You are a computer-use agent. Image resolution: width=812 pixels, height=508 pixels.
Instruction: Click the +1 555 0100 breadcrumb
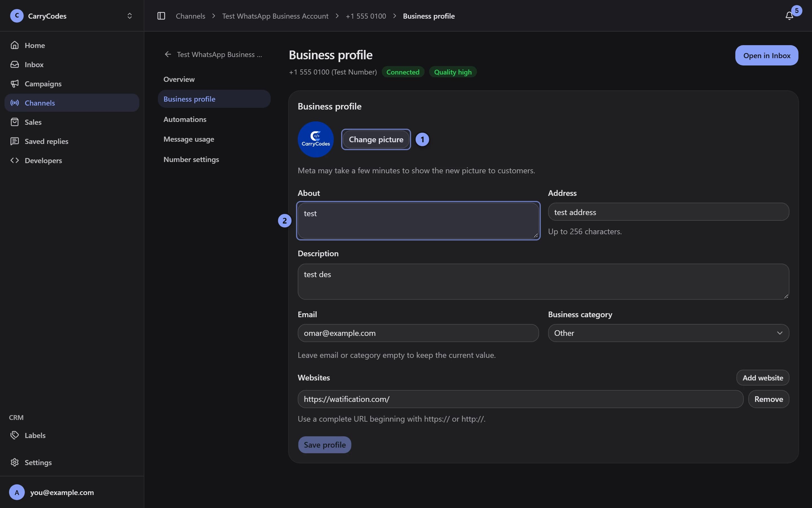(366, 16)
